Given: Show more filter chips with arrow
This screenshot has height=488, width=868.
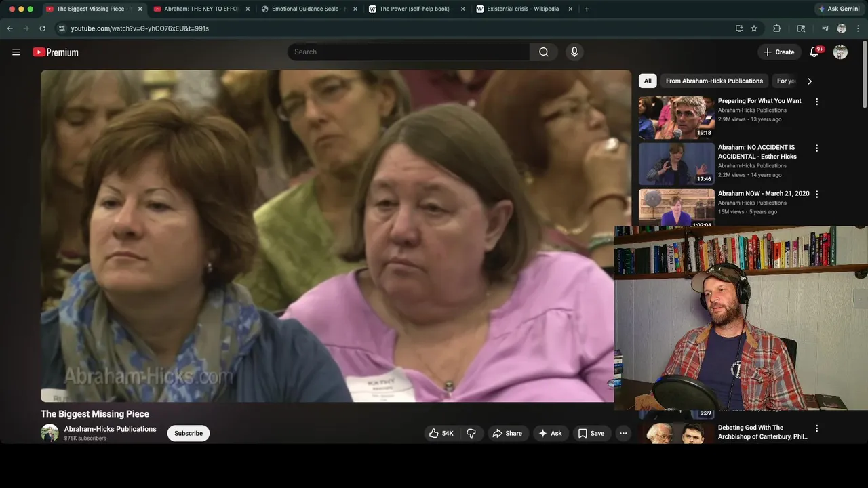Looking at the screenshot, I should [x=809, y=81].
